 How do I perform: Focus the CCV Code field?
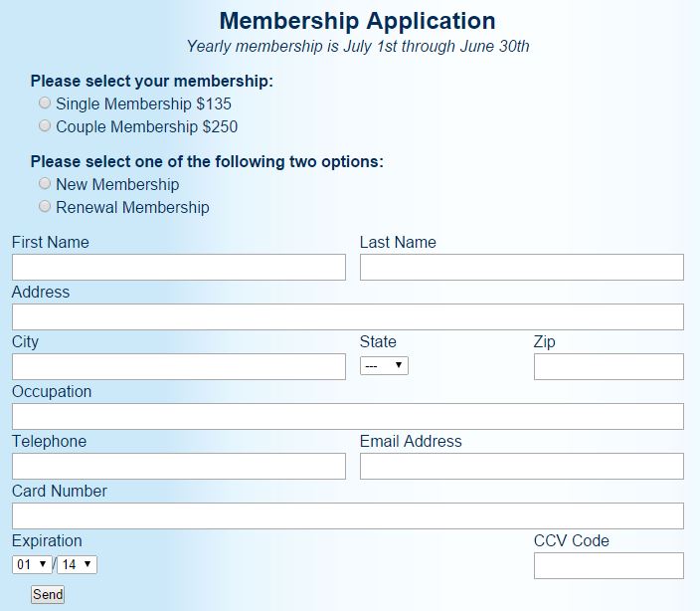click(609, 565)
